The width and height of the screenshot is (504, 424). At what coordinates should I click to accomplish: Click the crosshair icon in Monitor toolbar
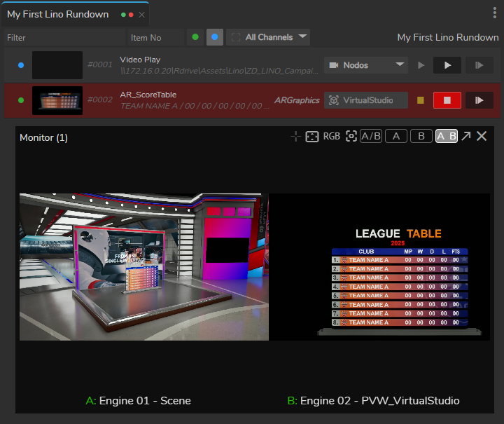click(x=296, y=137)
